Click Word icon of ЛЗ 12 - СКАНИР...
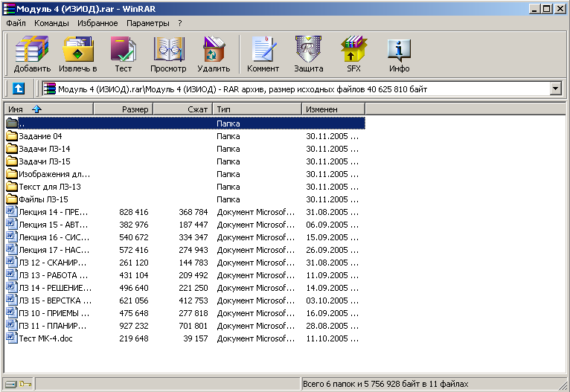Image resolution: width=570 pixels, height=392 pixels. pyautogui.click(x=12, y=262)
